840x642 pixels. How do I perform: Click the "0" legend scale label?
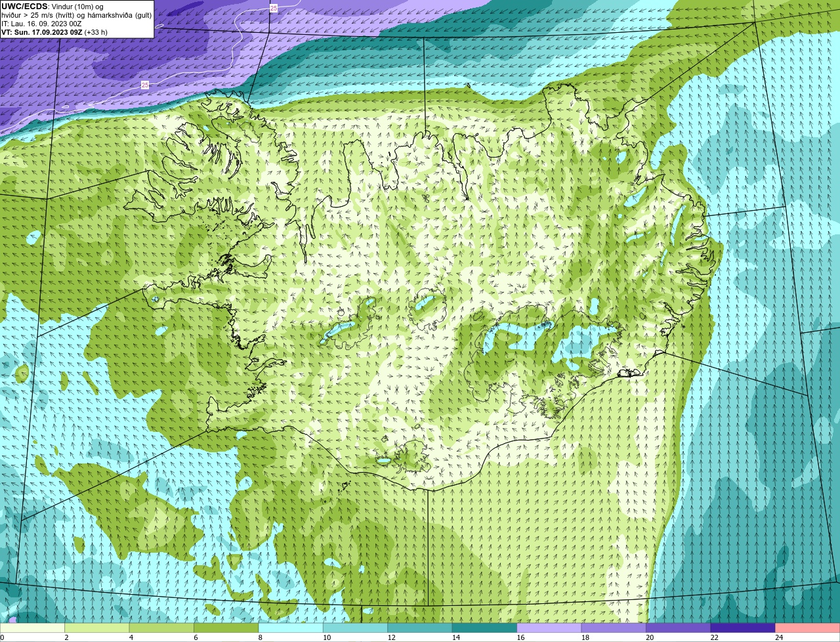pyautogui.click(x=3, y=637)
